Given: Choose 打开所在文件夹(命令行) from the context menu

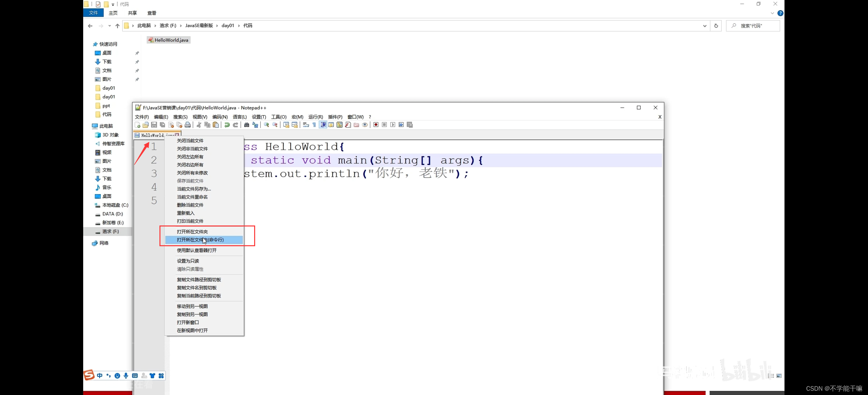Looking at the screenshot, I should (x=201, y=240).
